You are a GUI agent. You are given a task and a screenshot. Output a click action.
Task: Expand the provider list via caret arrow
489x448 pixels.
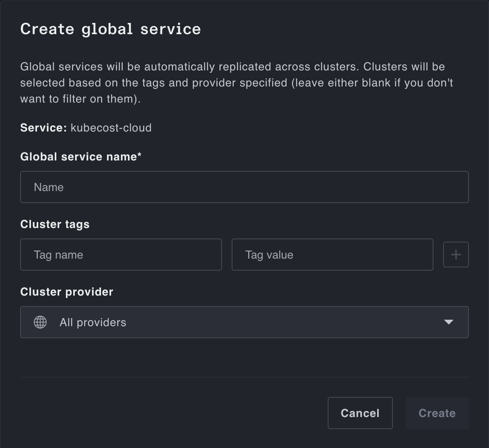pyautogui.click(x=448, y=322)
